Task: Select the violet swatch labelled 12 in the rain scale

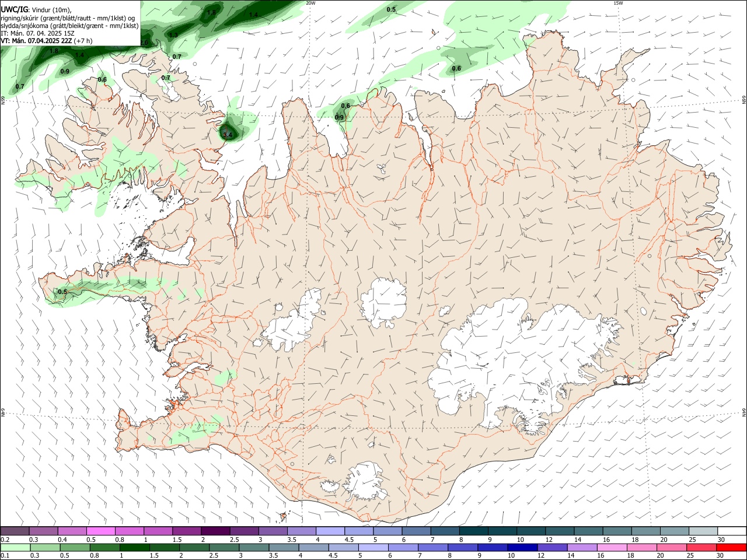Action: tap(551, 548)
